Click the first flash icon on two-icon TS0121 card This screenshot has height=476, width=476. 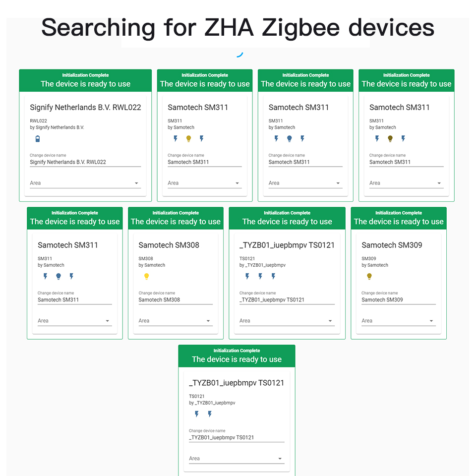[x=197, y=414]
